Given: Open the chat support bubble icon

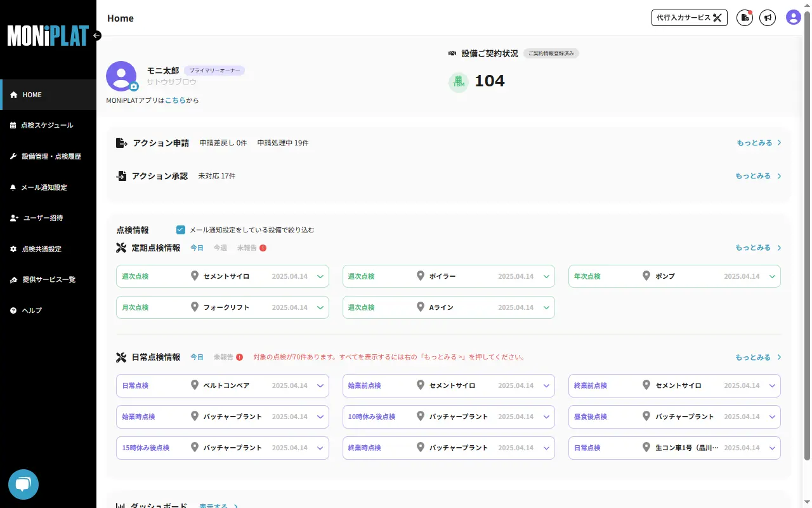Looking at the screenshot, I should pyautogui.click(x=23, y=484).
